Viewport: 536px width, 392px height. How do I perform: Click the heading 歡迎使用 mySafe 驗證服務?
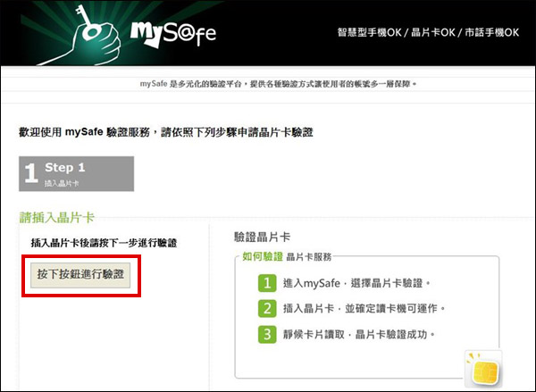166,132
